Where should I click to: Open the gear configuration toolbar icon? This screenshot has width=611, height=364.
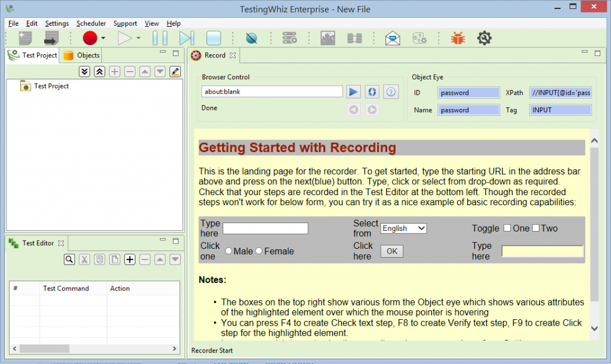coord(485,38)
